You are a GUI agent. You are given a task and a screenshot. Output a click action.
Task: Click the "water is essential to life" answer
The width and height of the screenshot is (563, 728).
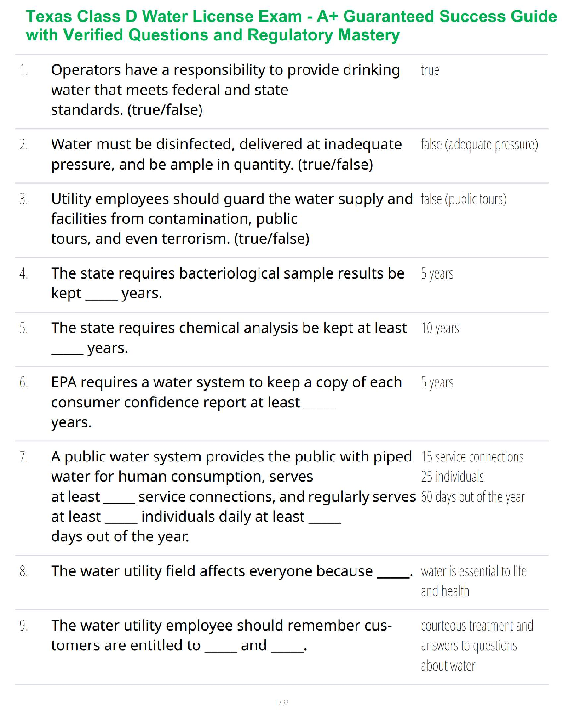473,571
